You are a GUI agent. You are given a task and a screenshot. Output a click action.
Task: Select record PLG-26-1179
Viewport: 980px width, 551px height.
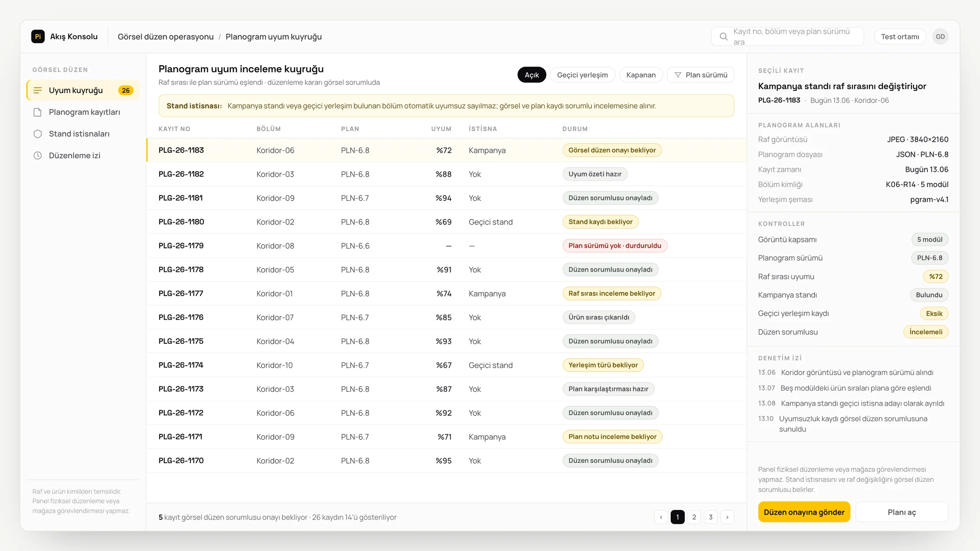tap(446, 246)
